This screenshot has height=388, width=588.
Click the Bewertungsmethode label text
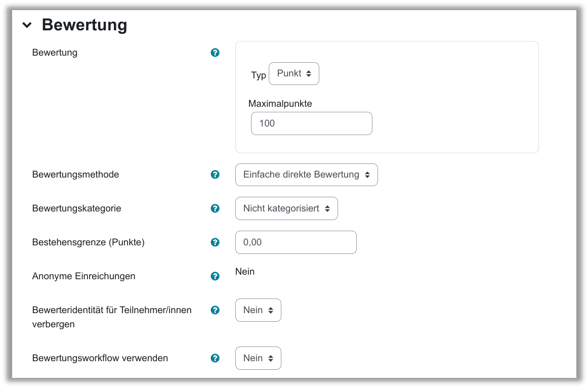click(75, 175)
